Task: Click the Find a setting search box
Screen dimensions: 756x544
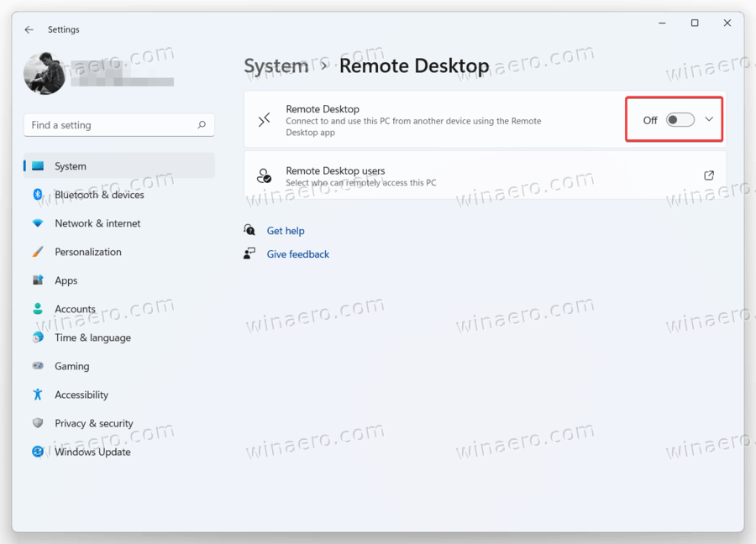Action: click(119, 125)
